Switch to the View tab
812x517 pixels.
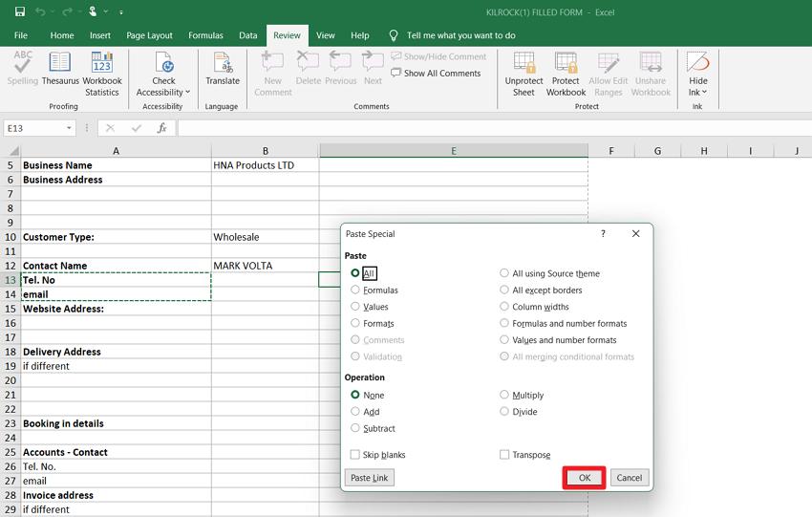point(325,35)
